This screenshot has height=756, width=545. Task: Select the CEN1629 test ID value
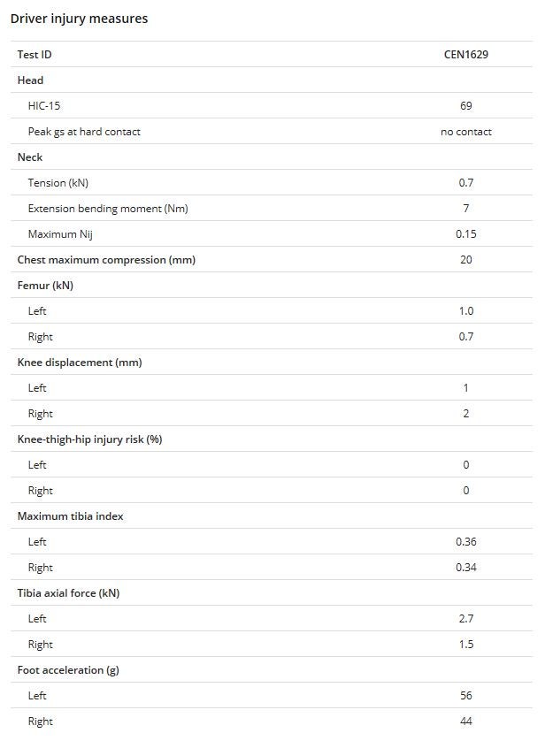[x=466, y=55]
